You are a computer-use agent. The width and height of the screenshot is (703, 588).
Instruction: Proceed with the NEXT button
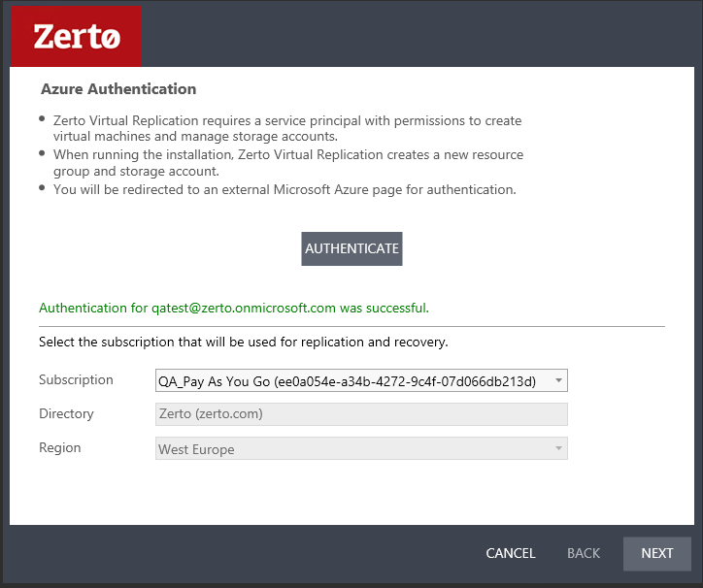[x=656, y=553]
